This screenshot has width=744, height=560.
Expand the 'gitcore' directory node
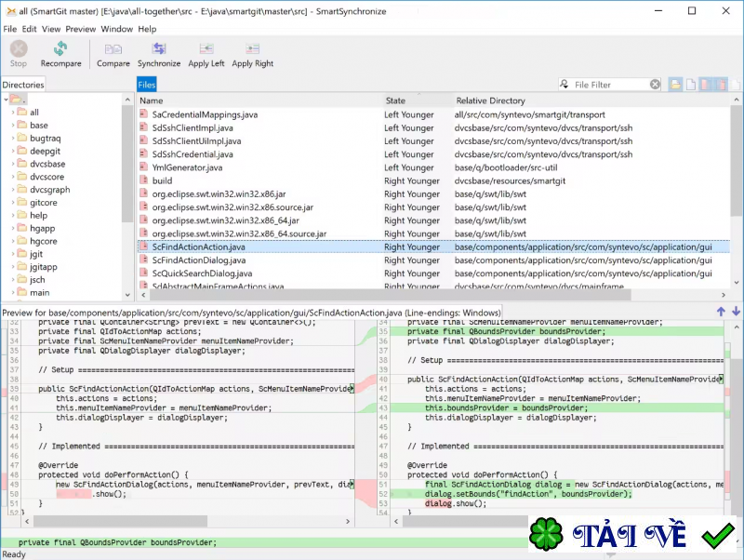click(12, 202)
